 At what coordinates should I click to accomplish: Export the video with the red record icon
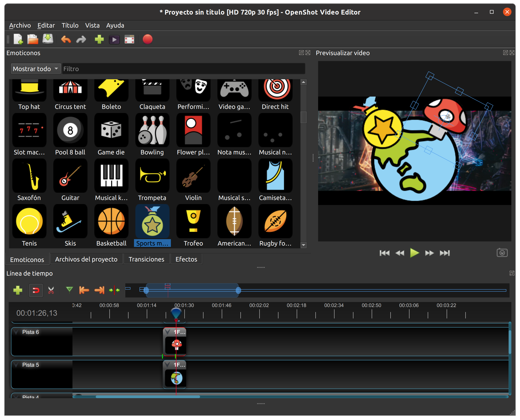point(148,39)
